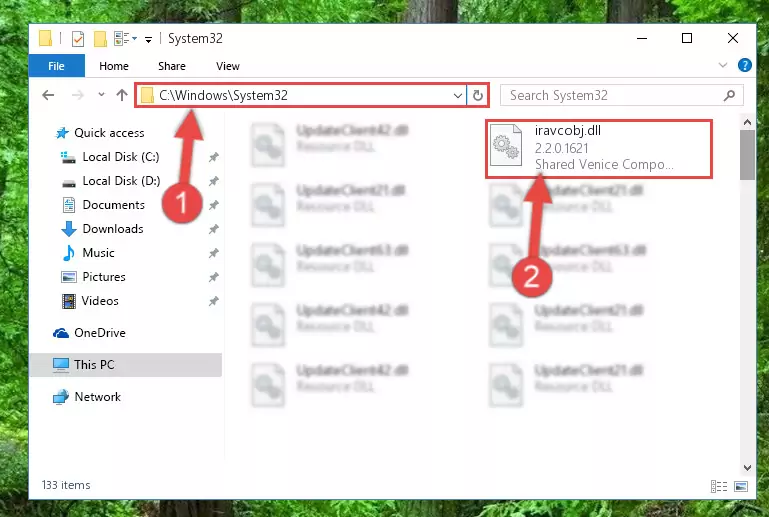The image size is (769, 517).
Task: Open Local Disk (C:) in sidebar
Action: coord(110,157)
